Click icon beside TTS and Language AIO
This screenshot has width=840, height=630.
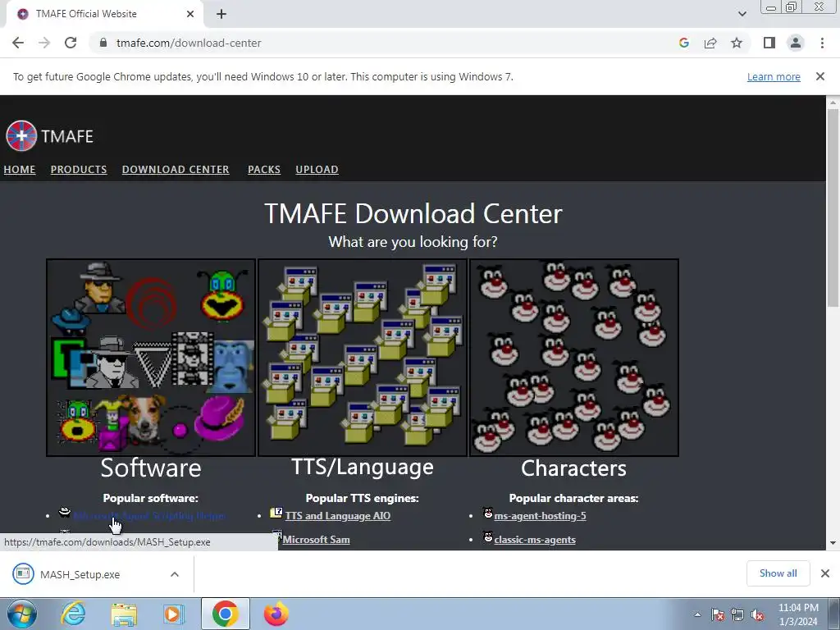pos(276,513)
